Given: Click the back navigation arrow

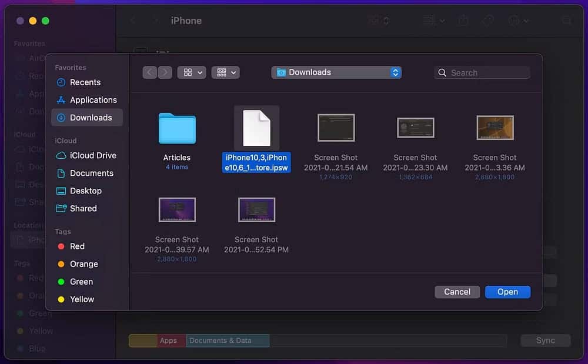Looking at the screenshot, I should [x=150, y=72].
